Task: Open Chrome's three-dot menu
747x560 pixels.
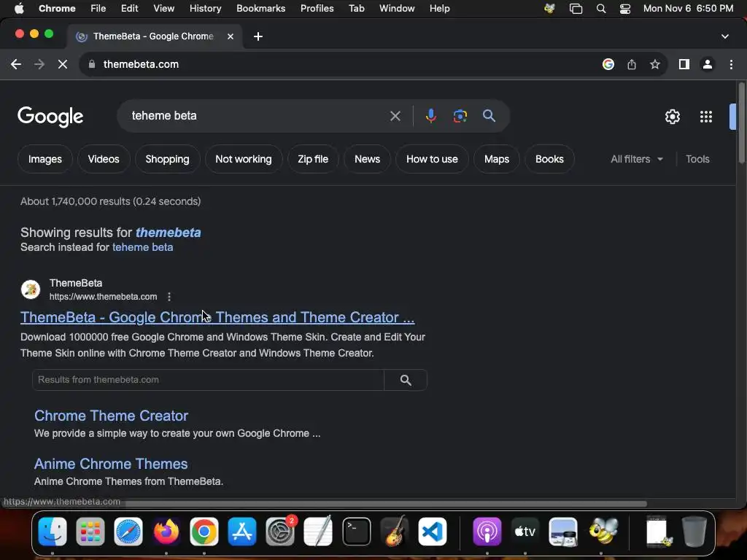Action: coord(731,64)
